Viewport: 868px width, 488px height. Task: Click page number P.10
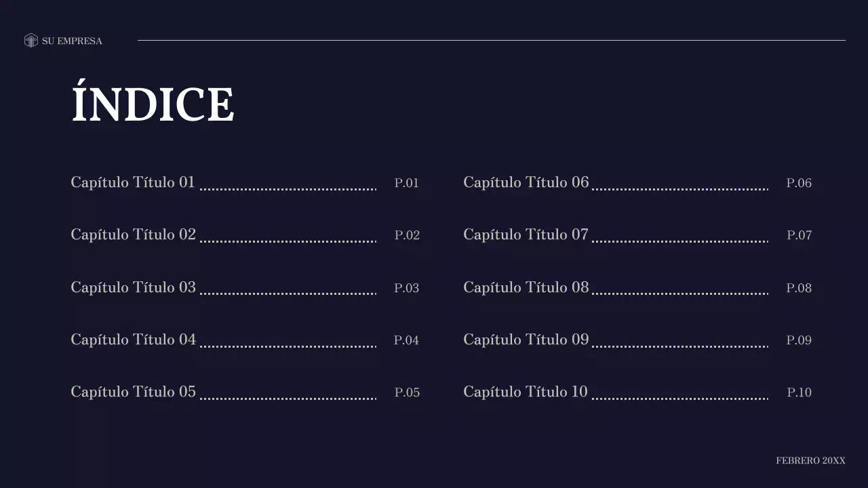(799, 392)
